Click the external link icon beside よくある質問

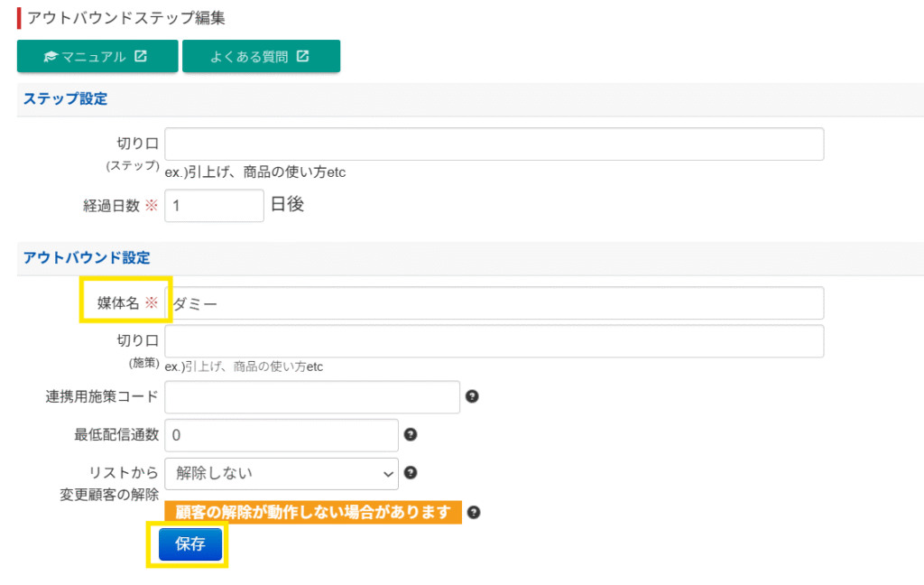[x=303, y=56]
